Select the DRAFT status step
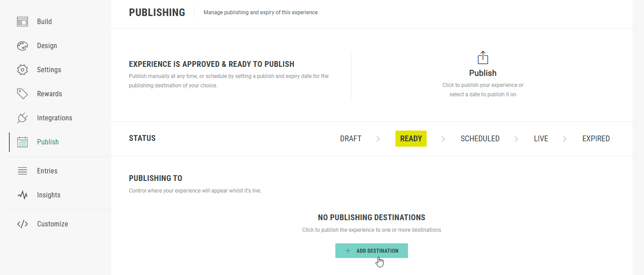 [x=351, y=139]
